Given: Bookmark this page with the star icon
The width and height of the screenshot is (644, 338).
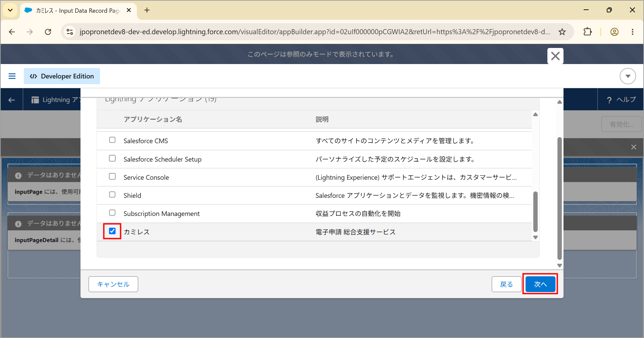Looking at the screenshot, I should [x=562, y=32].
